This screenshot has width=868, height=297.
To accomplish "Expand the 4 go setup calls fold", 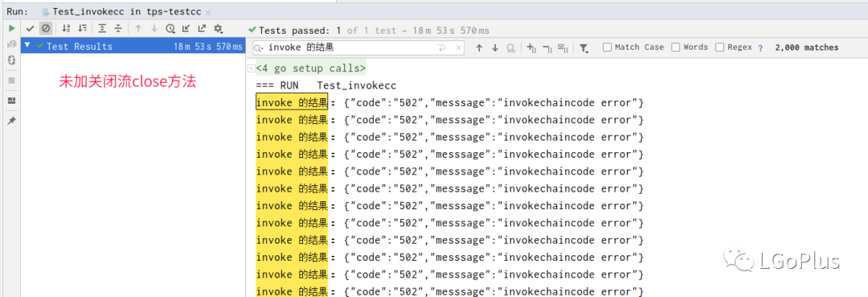I will (x=251, y=68).
